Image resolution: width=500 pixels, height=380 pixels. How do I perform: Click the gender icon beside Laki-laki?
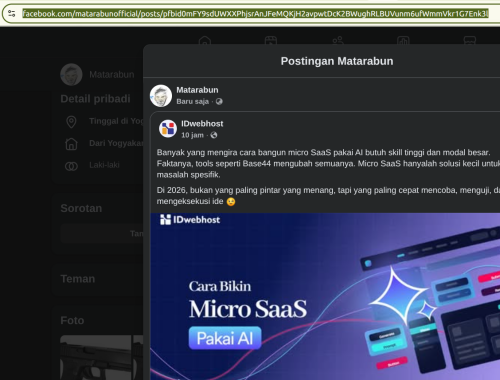pyautogui.click(x=71, y=166)
